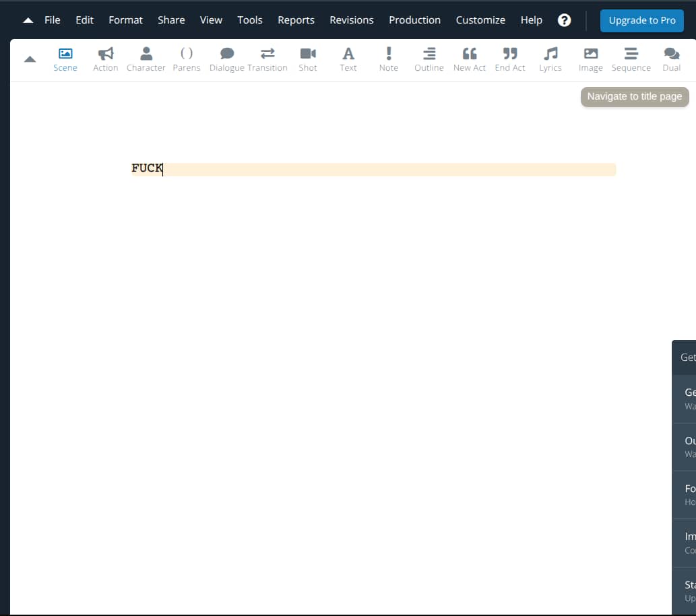The width and height of the screenshot is (696, 616).
Task: Insert a New Act element
Action: [x=469, y=59]
